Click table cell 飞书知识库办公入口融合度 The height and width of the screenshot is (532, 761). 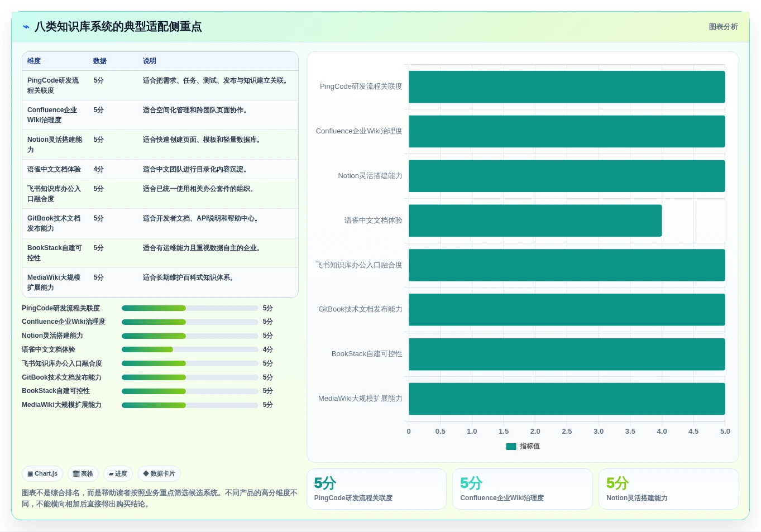point(55,194)
